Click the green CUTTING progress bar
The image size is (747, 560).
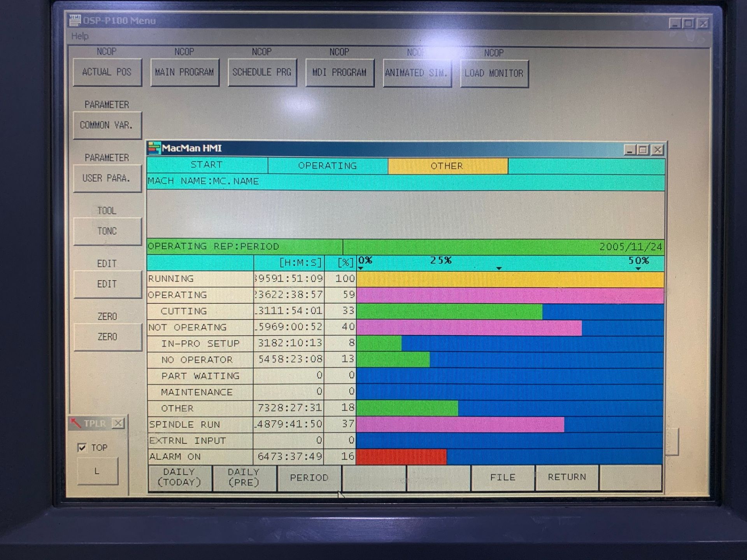point(449,311)
